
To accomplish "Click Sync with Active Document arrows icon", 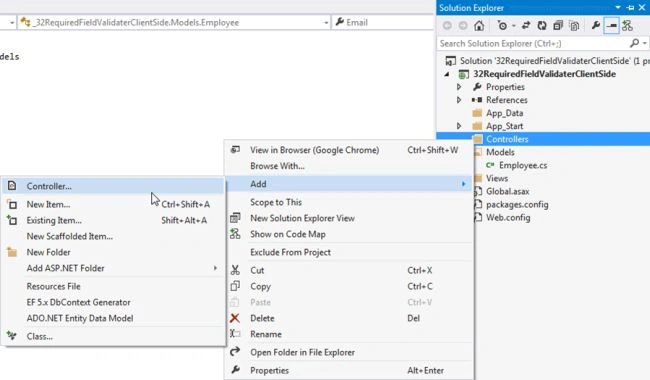I will click(526, 26).
